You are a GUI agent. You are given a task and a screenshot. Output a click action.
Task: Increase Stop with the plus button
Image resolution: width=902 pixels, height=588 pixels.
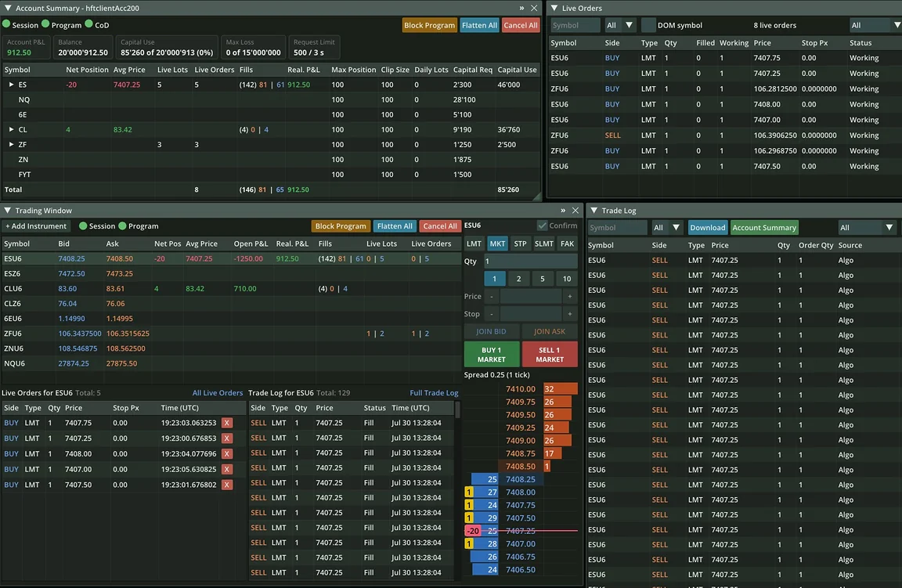point(569,313)
